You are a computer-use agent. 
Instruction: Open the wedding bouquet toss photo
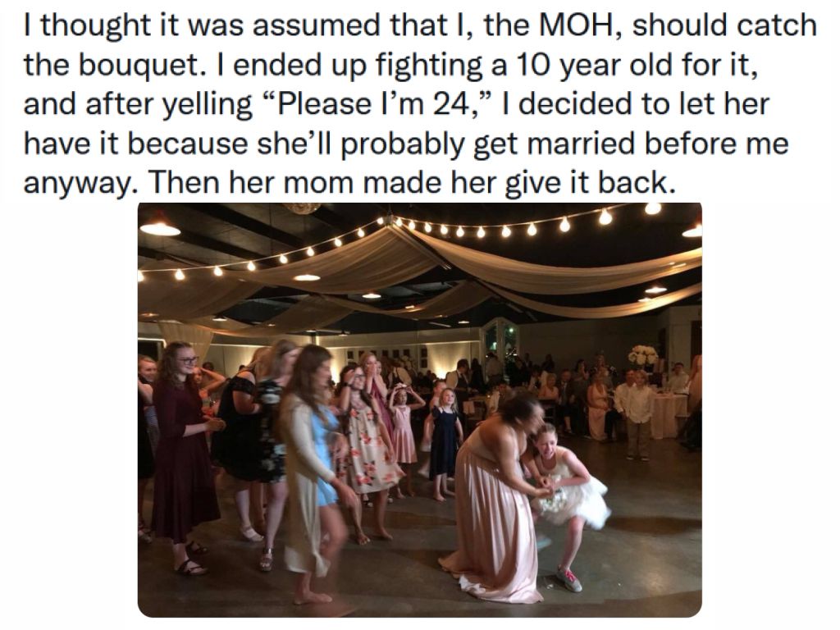pos(419,409)
